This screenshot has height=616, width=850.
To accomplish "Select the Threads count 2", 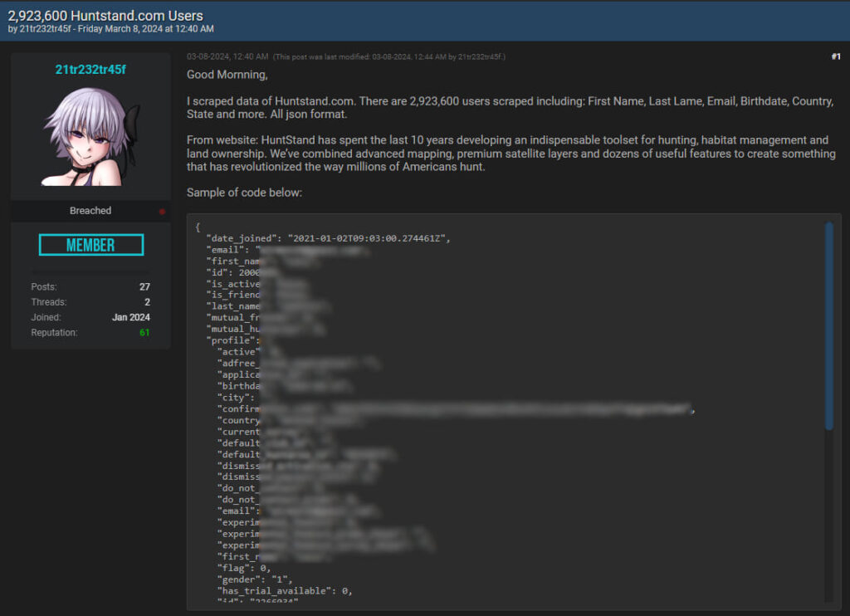I will pos(147,302).
